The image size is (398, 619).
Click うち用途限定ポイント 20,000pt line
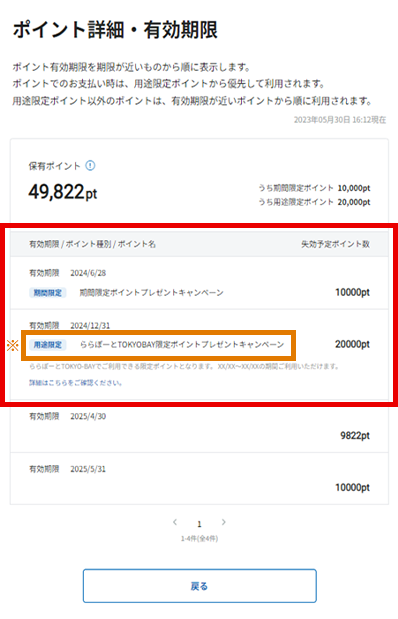click(314, 202)
